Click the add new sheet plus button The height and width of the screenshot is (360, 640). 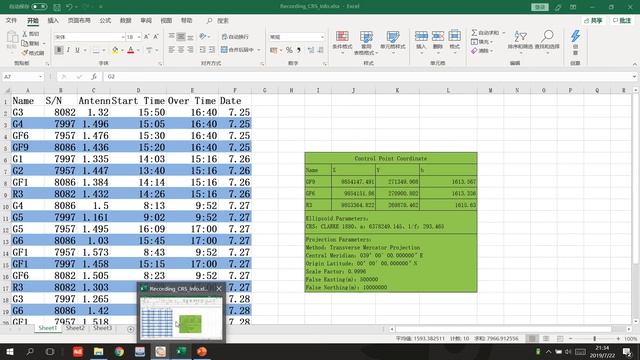(131, 329)
